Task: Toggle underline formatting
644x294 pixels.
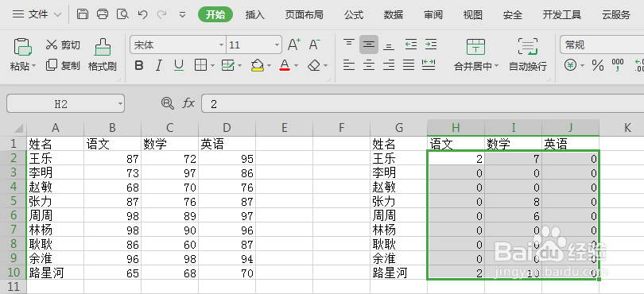Action: point(179,65)
